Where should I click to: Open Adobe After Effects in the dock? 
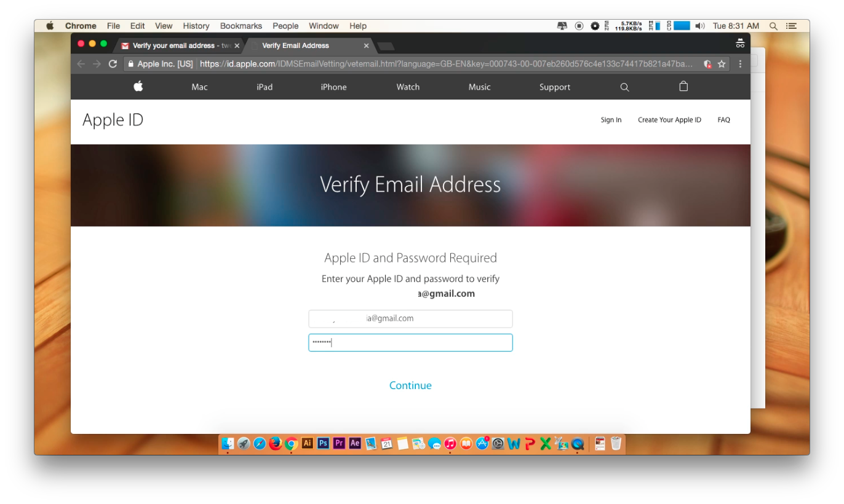(355, 443)
